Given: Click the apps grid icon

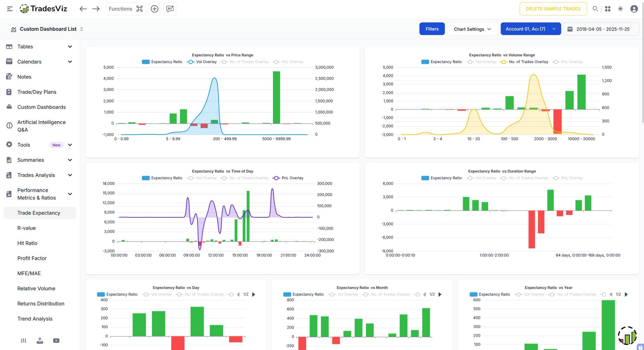Looking at the screenshot, I should [x=608, y=9].
